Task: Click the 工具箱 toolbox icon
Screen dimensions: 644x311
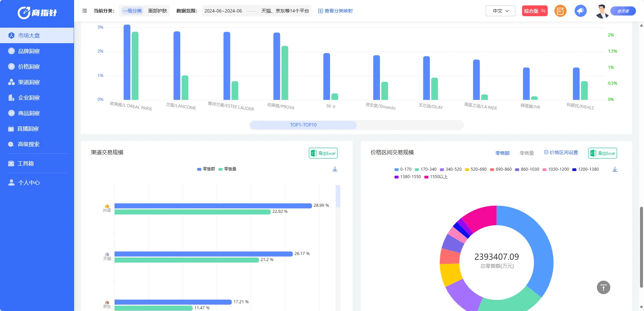Action: point(11,163)
